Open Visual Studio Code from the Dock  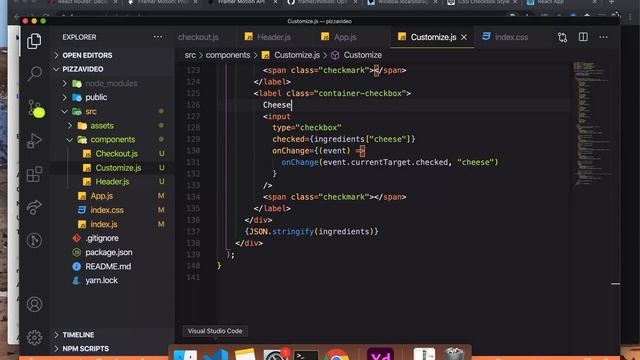click(x=216, y=355)
